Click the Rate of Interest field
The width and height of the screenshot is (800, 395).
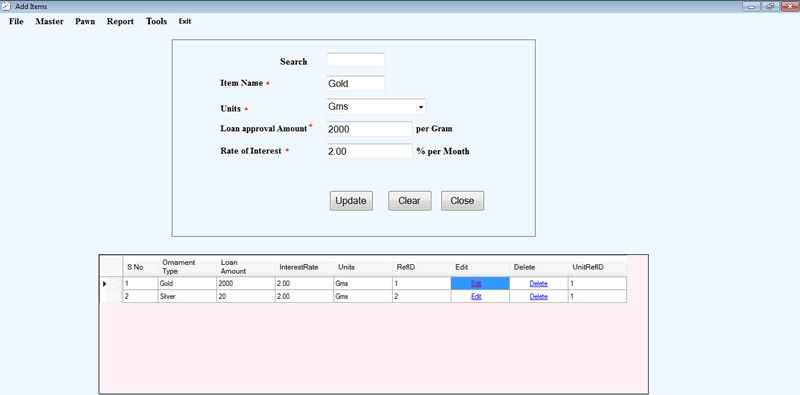(369, 152)
